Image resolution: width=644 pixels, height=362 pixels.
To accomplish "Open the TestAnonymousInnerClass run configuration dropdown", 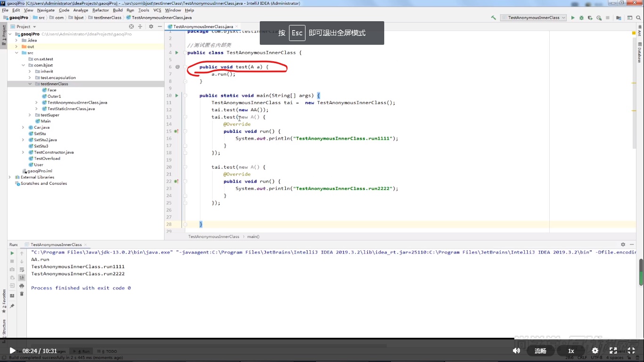I will [x=534, y=17].
